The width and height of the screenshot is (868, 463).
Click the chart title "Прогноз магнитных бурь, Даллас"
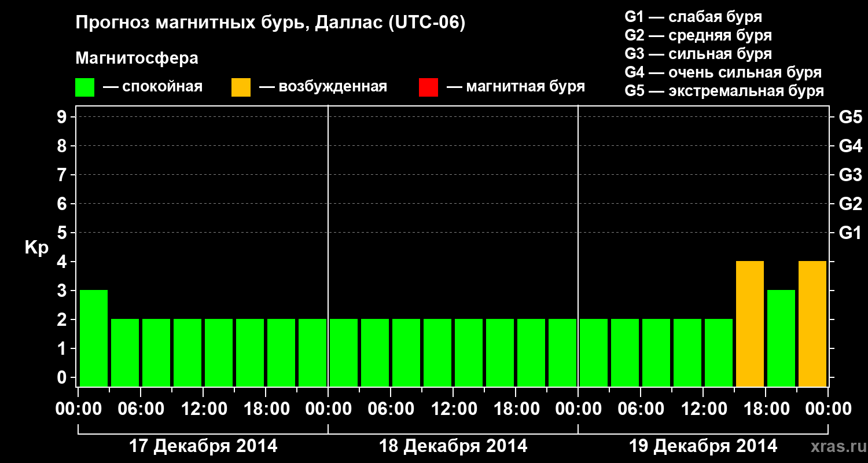pos(270,23)
